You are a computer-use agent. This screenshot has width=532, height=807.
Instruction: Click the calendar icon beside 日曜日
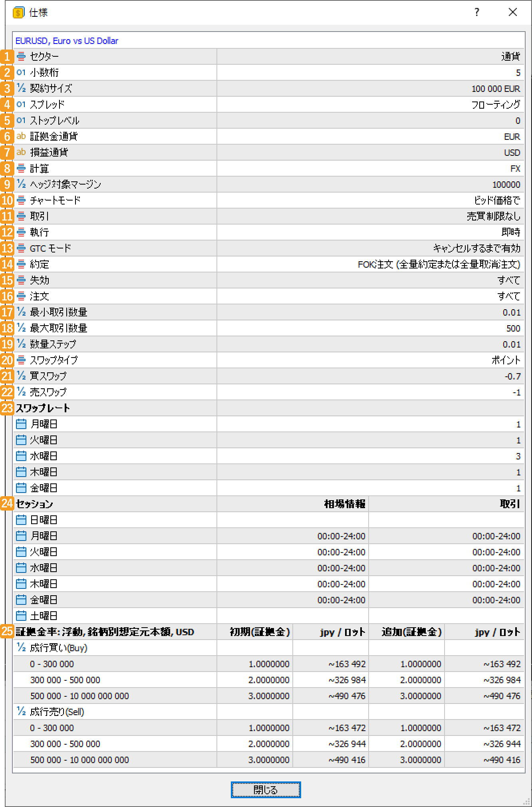tap(21, 520)
